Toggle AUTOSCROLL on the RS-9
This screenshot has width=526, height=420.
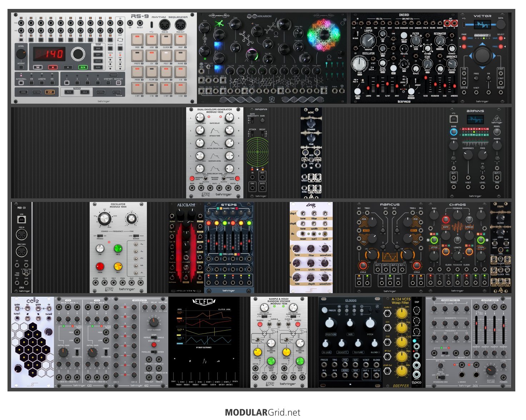pos(21,83)
